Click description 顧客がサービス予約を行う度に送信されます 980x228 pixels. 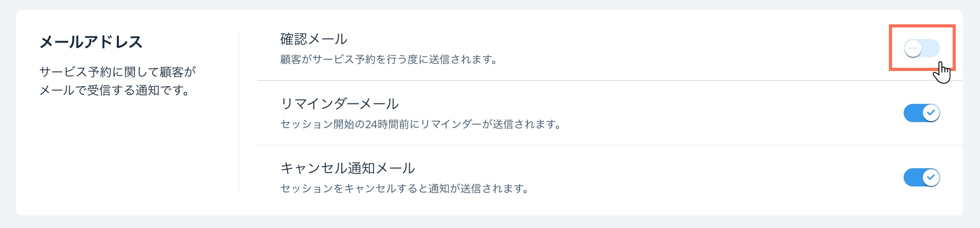[389, 60]
